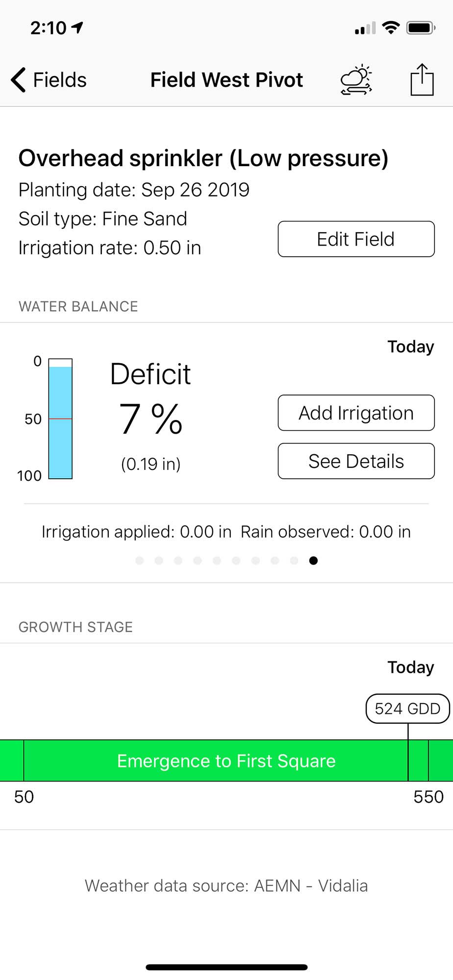Tap the blue water balance gauge
453x980 pixels.
[x=60, y=418]
